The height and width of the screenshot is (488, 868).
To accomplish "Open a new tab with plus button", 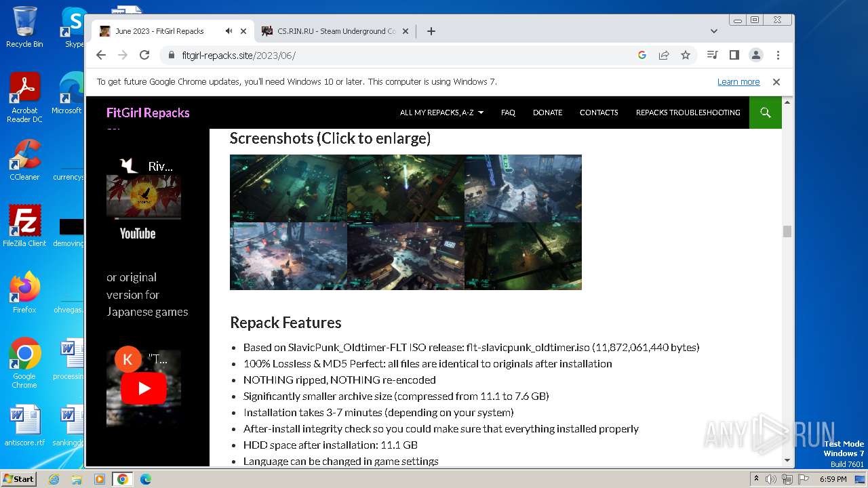I will pyautogui.click(x=431, y=31).
